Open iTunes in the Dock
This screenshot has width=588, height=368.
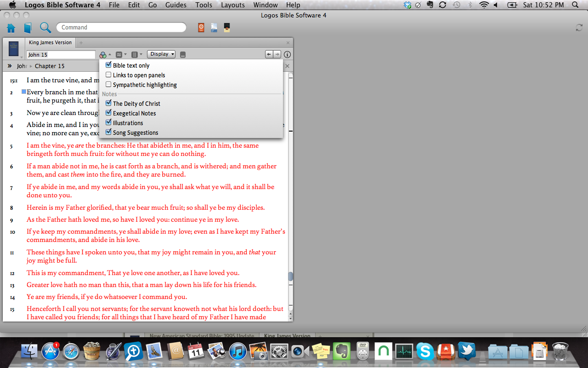(238, 352)
